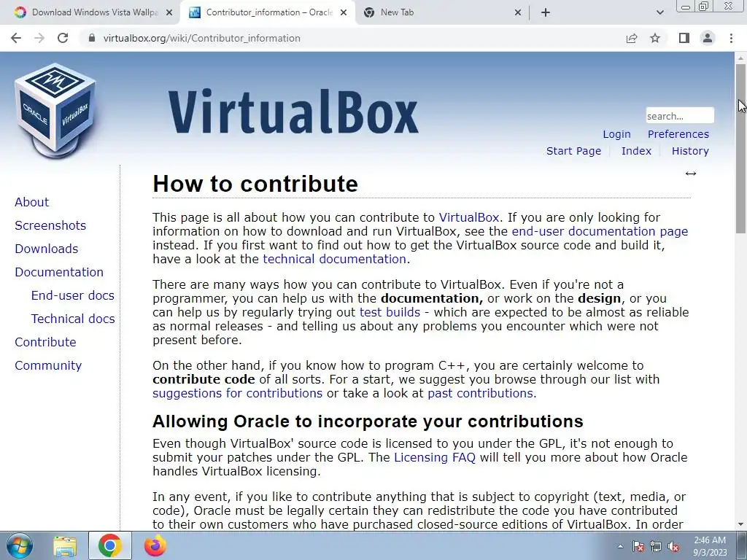The width and height of the screenshot is (747, 560).
Task: Open the browser side panel icon
Action: tap(684, 38)
